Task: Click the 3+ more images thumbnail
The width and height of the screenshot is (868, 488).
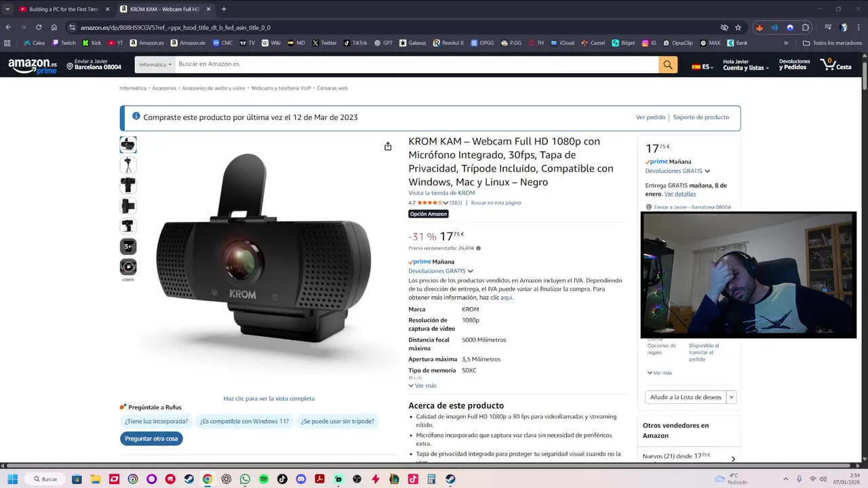Action: pos(128,247)
